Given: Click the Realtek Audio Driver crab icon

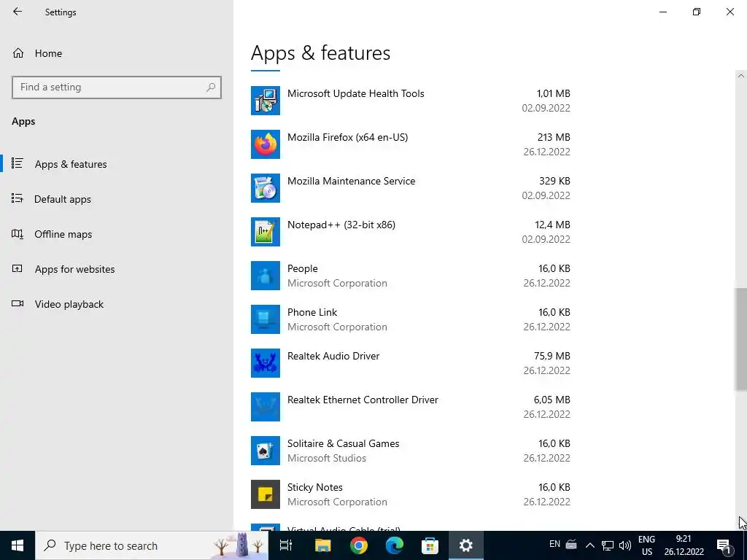Looking at the screenshot, I should (x=266, y=363).
